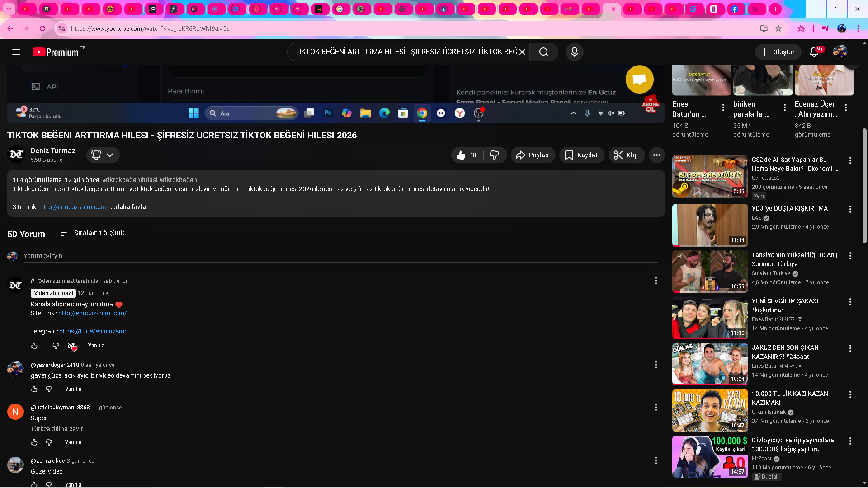Open Telegram t.me/enucuzsmm link

point(94,331)
